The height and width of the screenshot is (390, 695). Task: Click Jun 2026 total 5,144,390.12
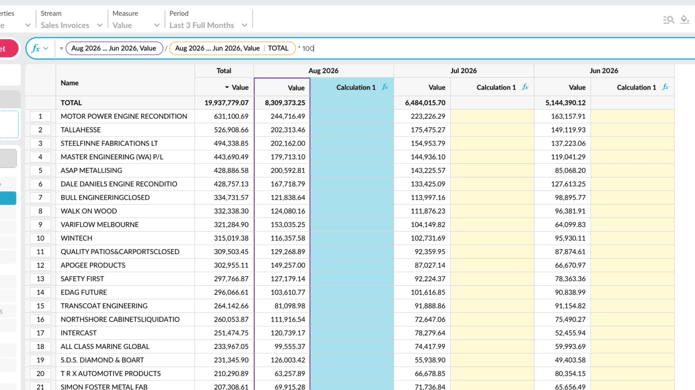point(565,102)
